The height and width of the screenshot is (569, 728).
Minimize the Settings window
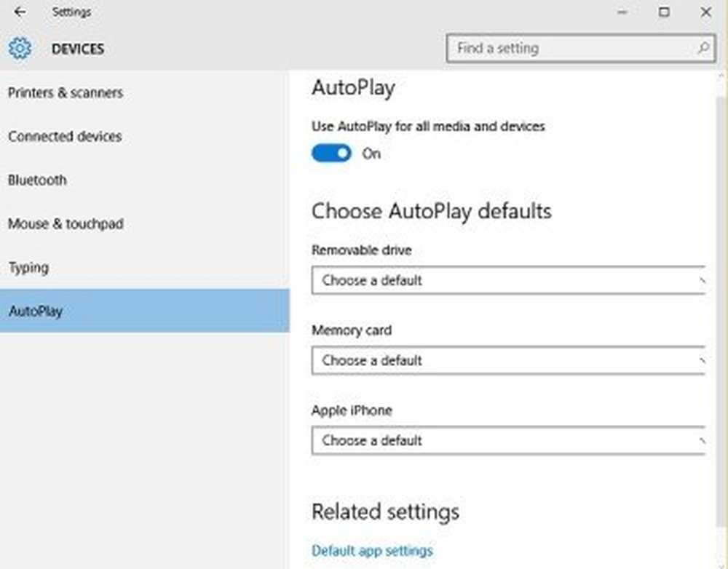[622, 12]
